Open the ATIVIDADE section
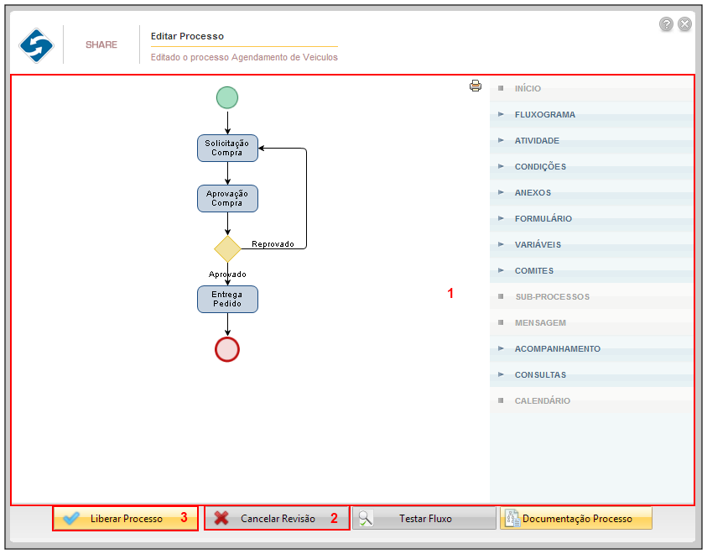 [592, 141]
